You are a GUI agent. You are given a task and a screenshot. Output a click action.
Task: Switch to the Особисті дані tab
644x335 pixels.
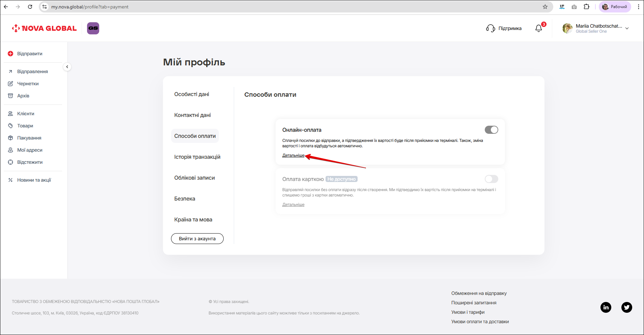[x=192, y=94]
